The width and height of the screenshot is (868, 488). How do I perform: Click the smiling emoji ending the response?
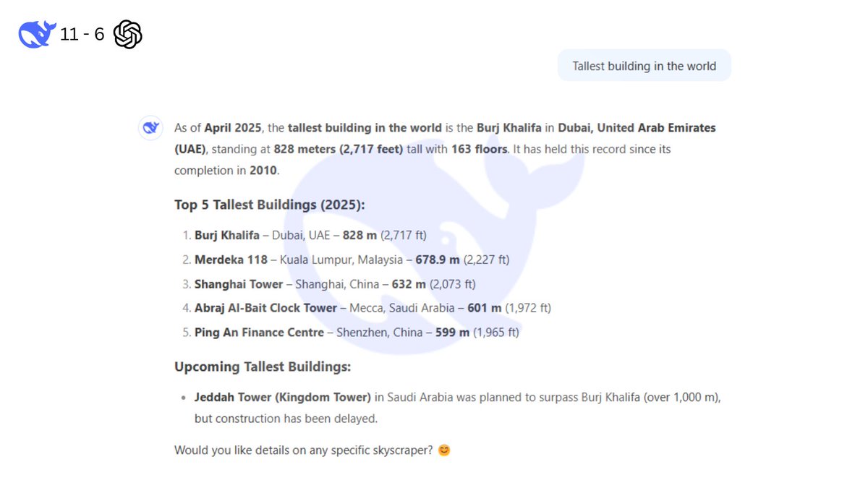(x=444, y=450)
